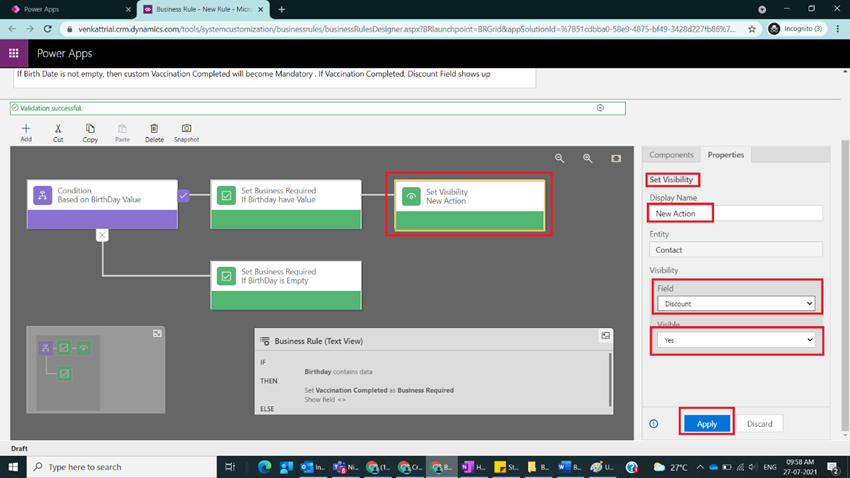Click the Paste toolbar icon
The image size is (850, 478).
click(122, 132)
